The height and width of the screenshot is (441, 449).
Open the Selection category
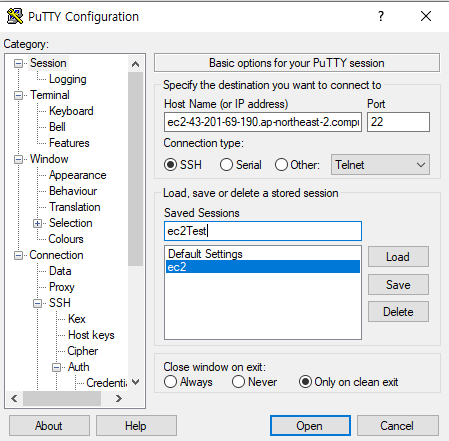[71, 223]
